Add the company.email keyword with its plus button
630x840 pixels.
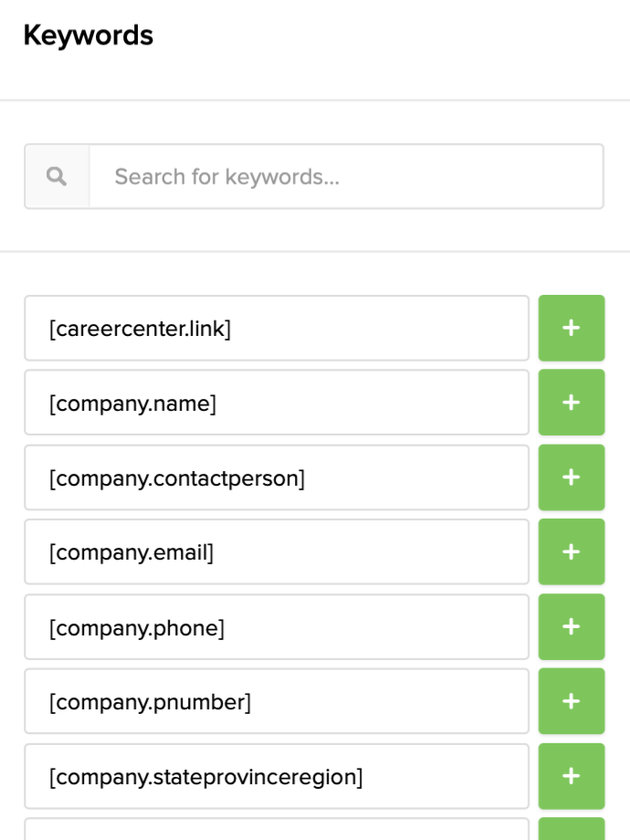click(571, 551)
